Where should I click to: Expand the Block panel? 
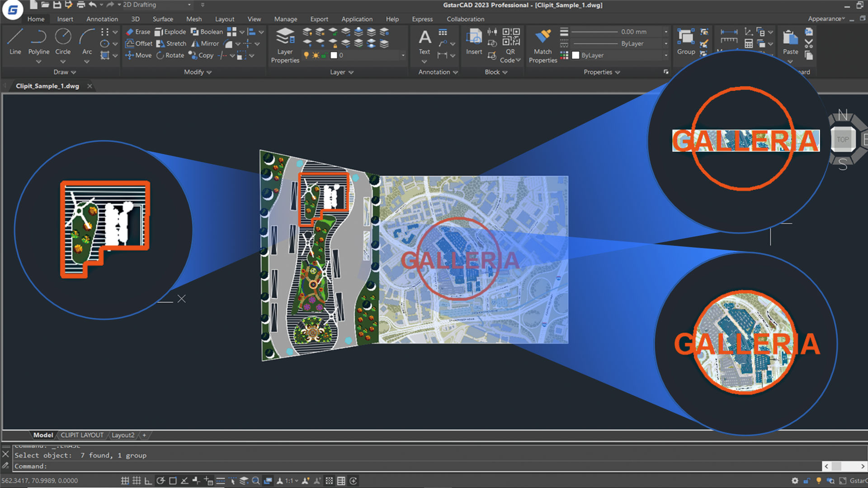point(496,72)
